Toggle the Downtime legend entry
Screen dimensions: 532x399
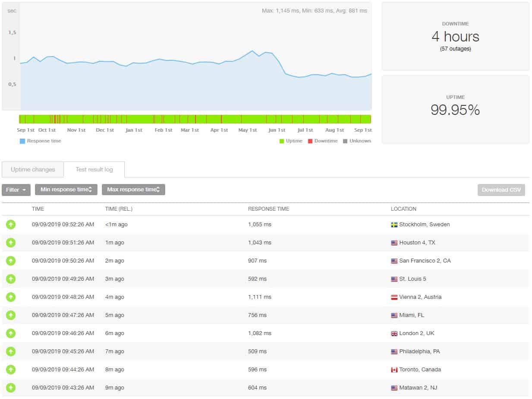323,141
